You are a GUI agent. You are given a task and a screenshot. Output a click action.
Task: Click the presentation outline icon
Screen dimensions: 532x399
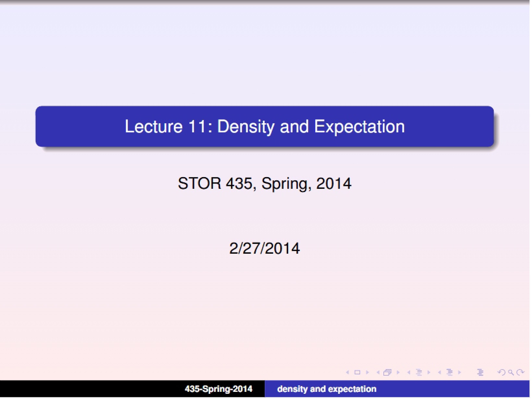[x=480, y=372]
